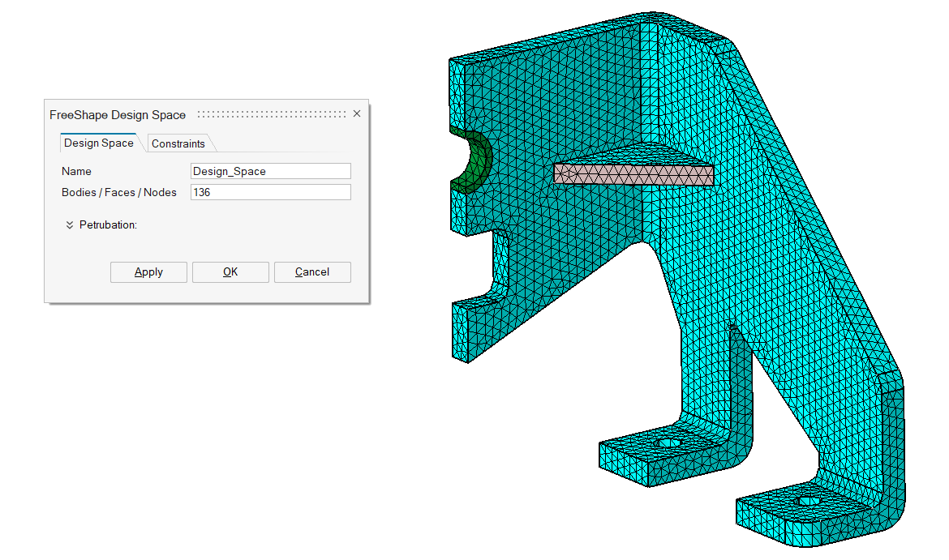Screen dimensions: 949x560
Task: Click the Name label in the dialog
Action: point(76,171)
